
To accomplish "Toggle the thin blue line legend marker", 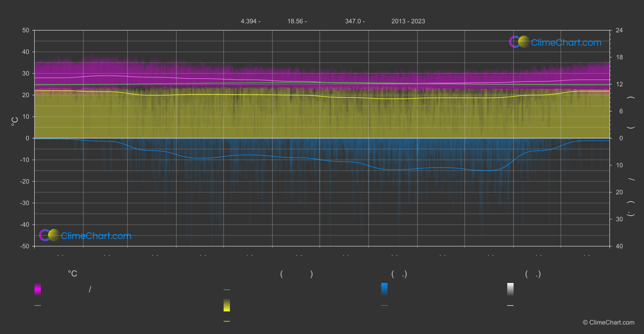I will click(x=384, y=306).
